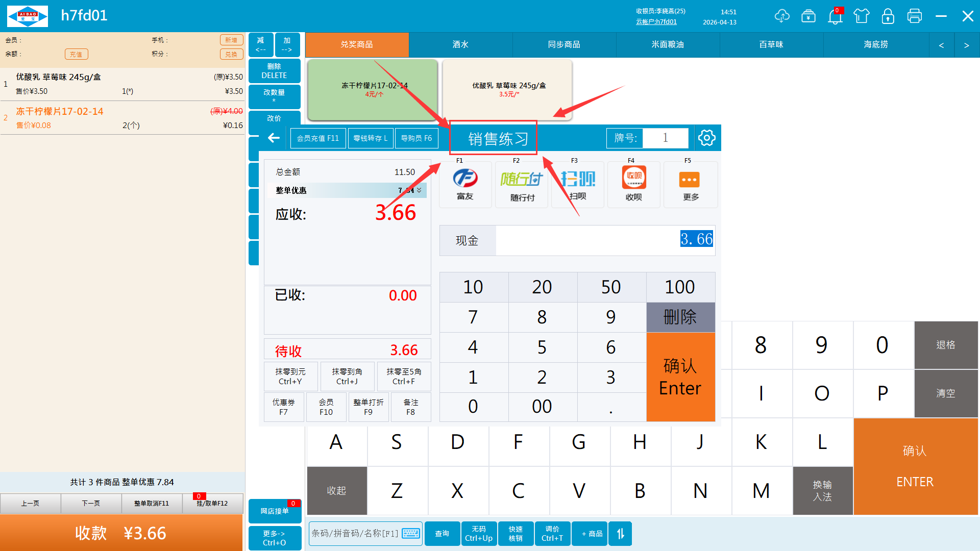The height and width of the screenshot is (551, 980).
Task: Toggle the on-screen keyboard icon in search box
Action: point(411,534)
